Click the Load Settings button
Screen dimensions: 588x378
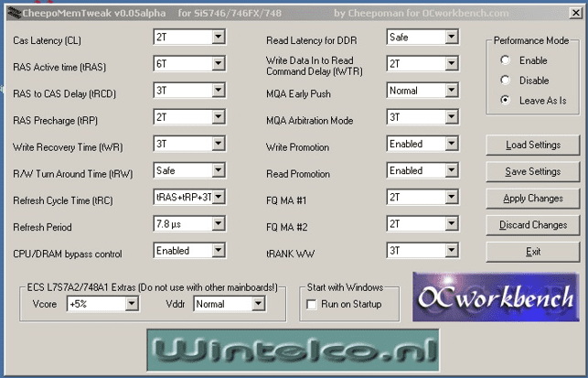533,145
